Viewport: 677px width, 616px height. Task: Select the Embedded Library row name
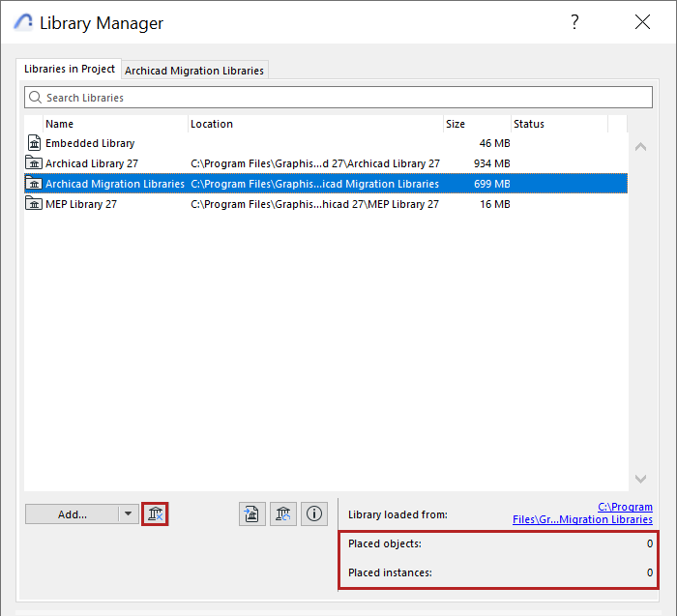90,143
